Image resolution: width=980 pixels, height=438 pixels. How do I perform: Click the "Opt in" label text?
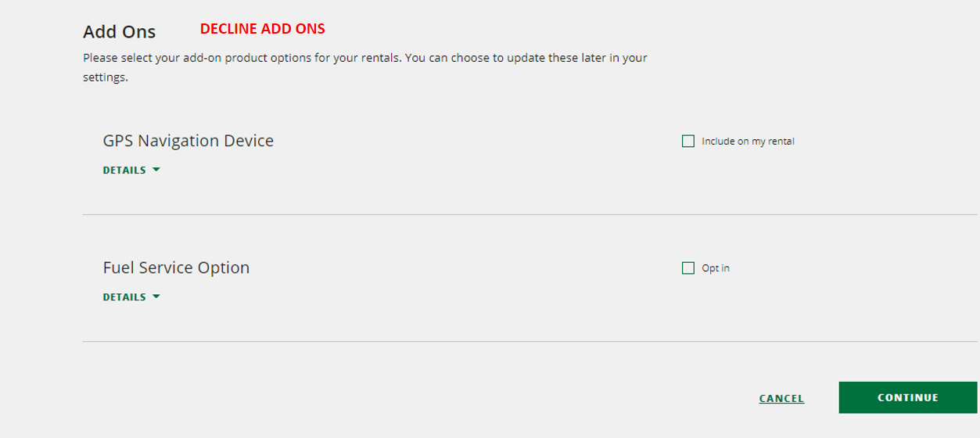click(716, 268)
